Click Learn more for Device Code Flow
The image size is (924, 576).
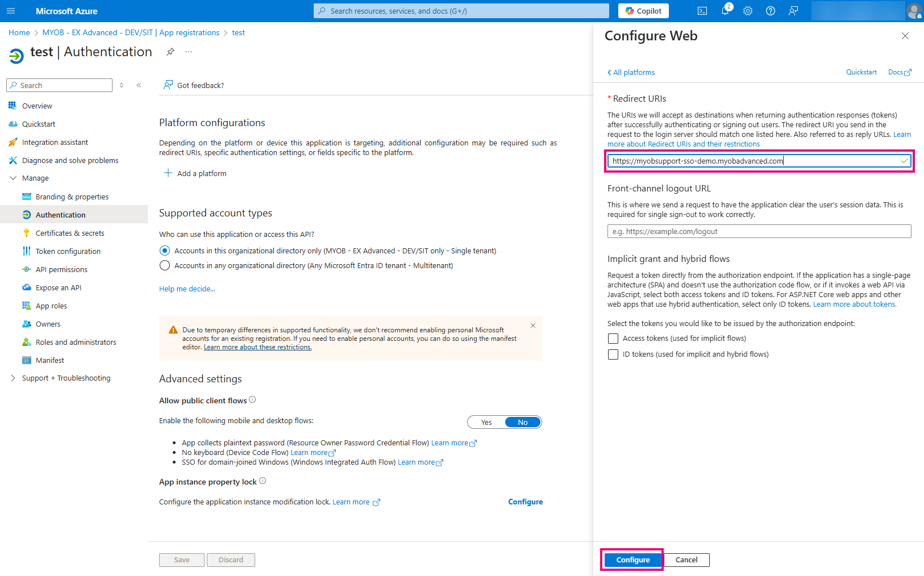(313, 453)
